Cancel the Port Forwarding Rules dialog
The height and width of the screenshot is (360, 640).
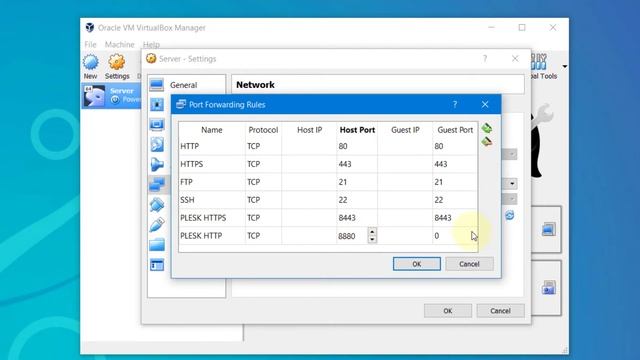(469, 264)
